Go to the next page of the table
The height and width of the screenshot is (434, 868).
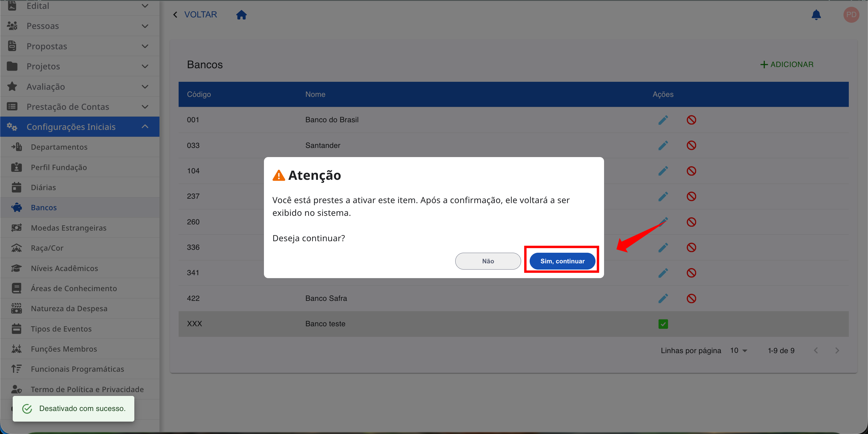(837, 350)
